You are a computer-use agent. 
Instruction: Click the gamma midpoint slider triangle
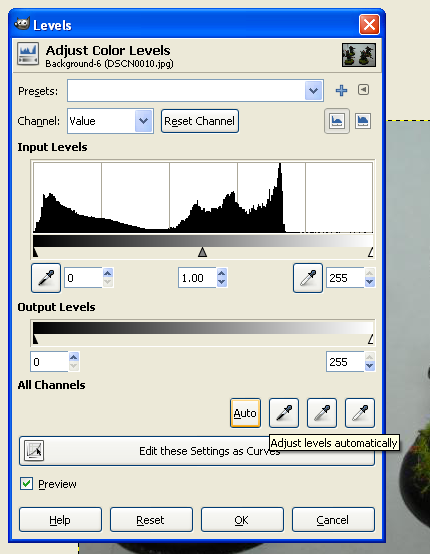[202, 252]
